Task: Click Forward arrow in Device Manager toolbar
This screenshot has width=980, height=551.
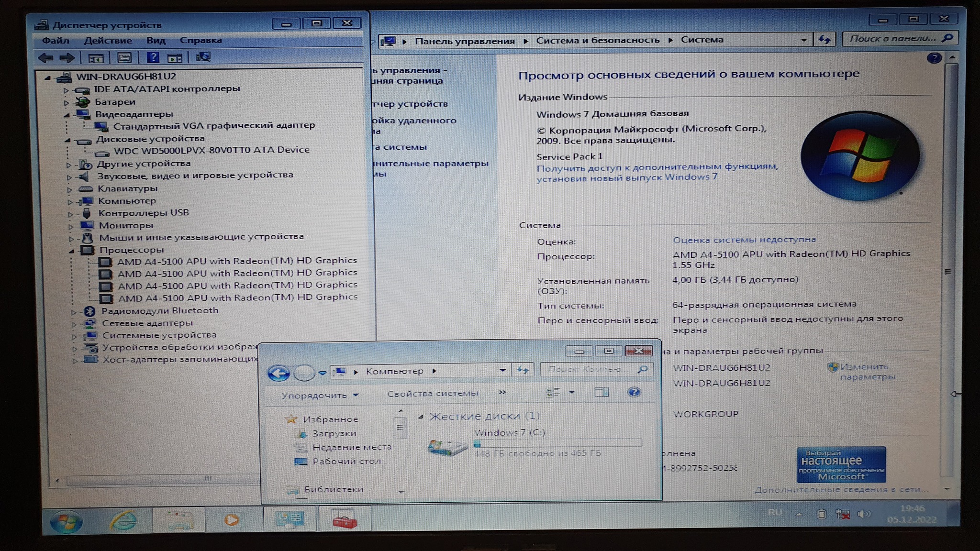Action: (67, 58)
